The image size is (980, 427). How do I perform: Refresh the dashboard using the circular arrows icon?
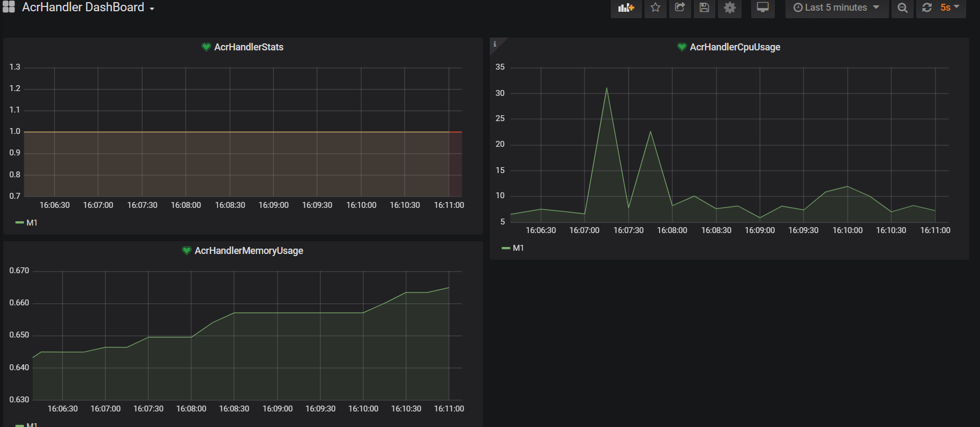click(927, 8)
